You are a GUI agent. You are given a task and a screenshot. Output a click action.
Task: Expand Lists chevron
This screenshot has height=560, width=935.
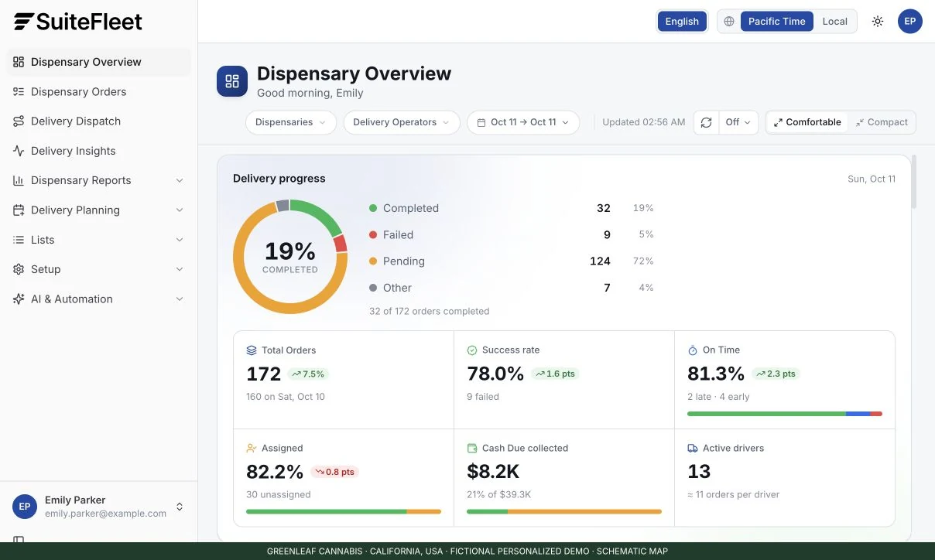click(180, 240)
